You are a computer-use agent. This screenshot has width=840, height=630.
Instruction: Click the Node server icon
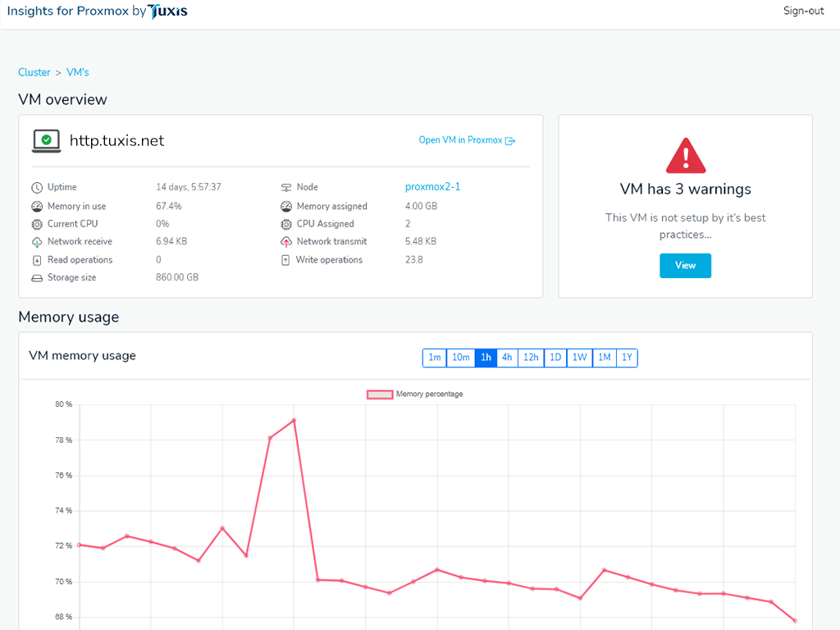coord(286,188)
